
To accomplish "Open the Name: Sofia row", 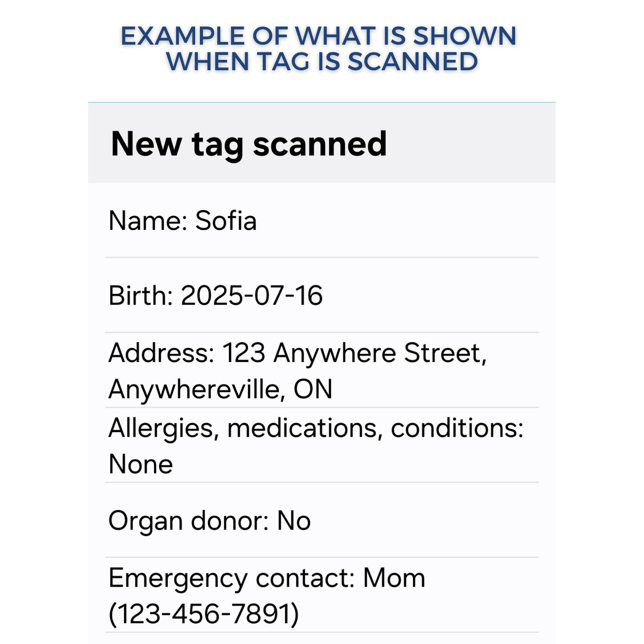I will 321,220.
